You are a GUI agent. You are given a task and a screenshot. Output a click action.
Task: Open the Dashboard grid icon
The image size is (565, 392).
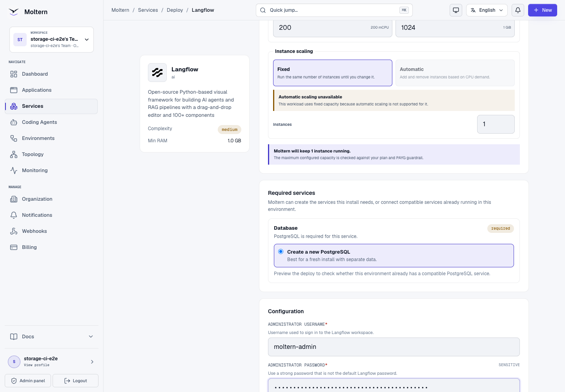pos(14,74)
